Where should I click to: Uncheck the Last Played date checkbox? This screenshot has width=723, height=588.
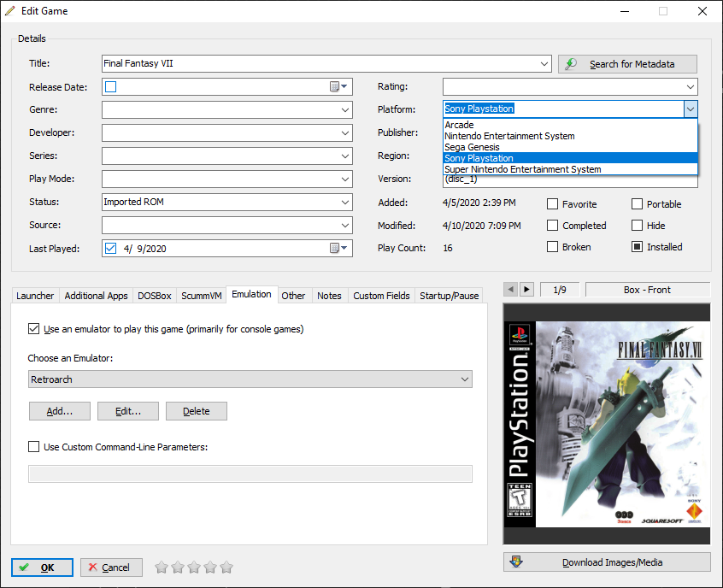[x=110, y=248]
